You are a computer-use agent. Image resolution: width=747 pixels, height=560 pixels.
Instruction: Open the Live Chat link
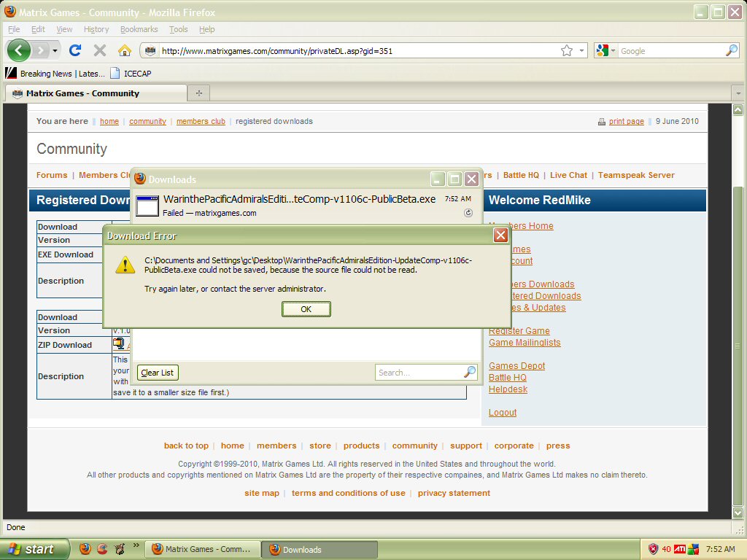[x=568, y=175]
